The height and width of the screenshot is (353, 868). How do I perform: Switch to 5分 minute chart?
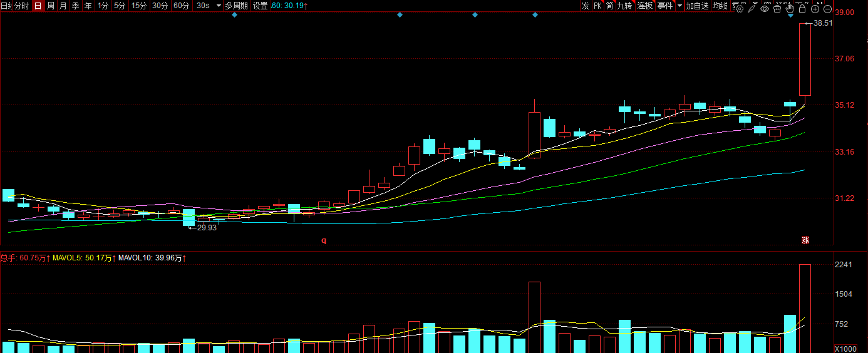[x=119, y=6]
